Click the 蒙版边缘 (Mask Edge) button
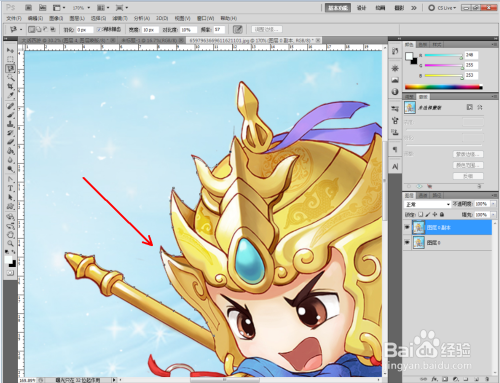 coord(468,154)
